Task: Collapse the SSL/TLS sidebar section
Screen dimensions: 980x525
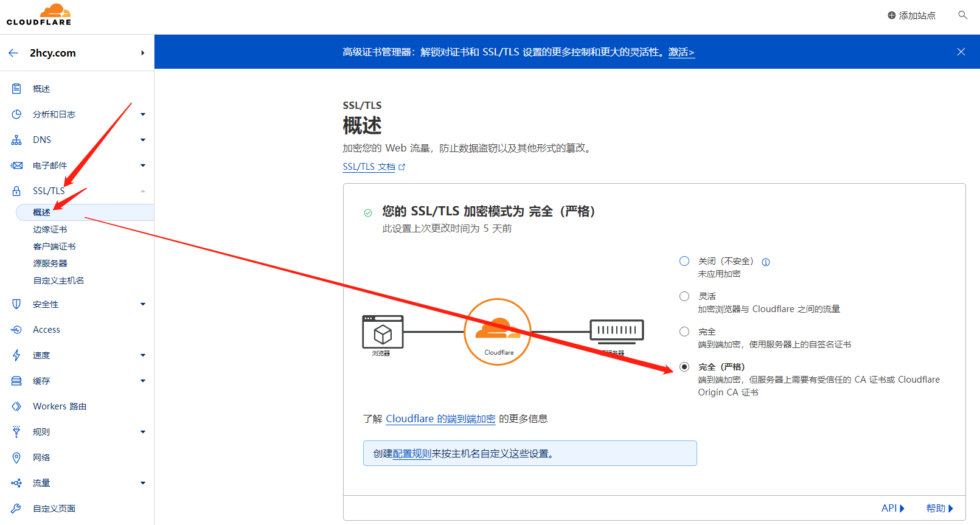Action: [x=143, y=191]
